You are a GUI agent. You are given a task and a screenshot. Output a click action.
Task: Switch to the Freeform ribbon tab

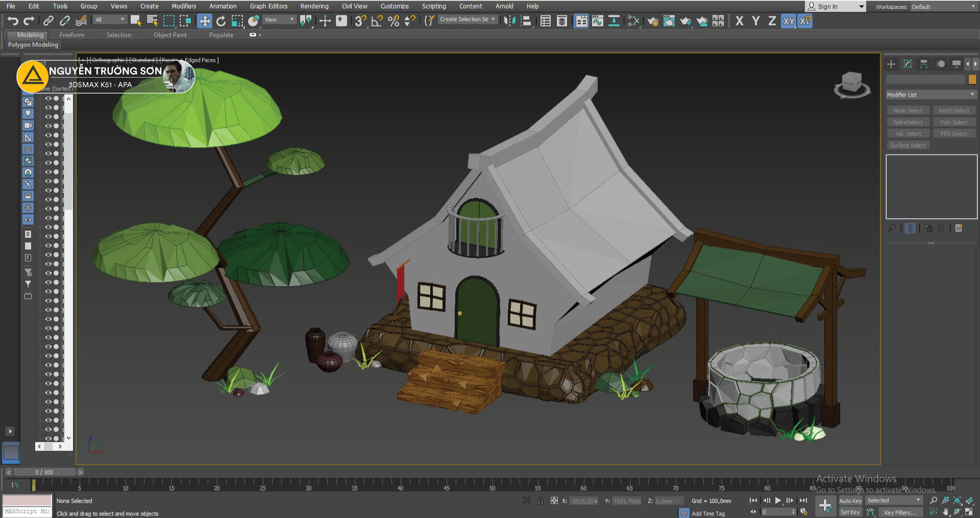point(71,35)
